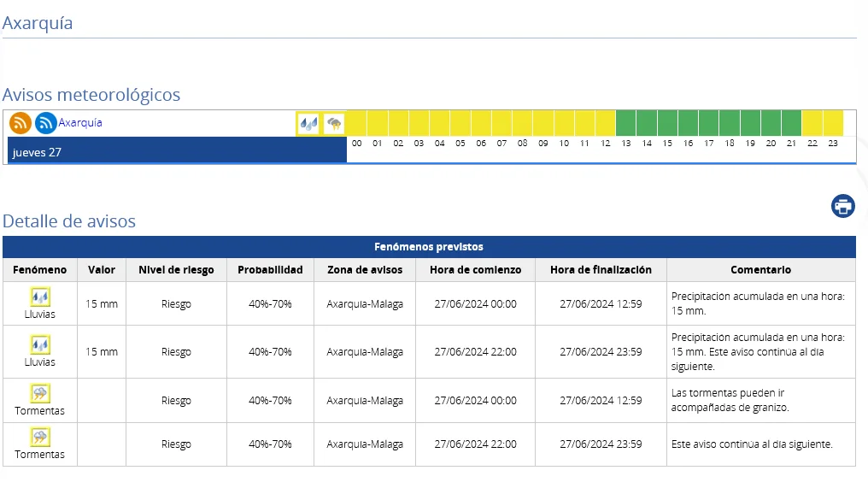Click start time 27/06/2024 22:00 in second Lluvias row

pos(476,352)
